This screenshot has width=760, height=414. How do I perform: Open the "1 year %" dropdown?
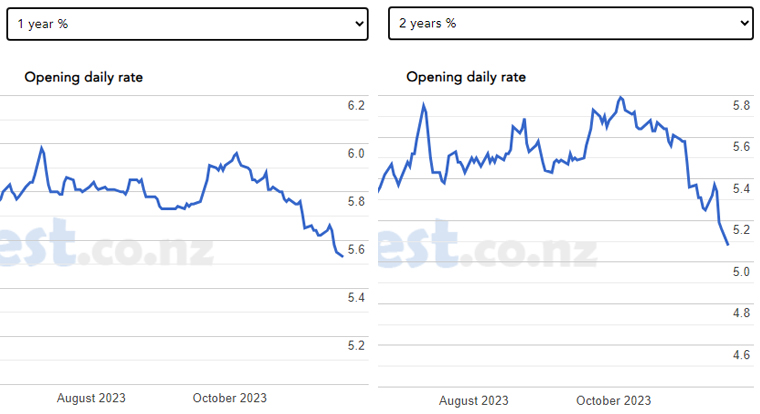[186, 24]
